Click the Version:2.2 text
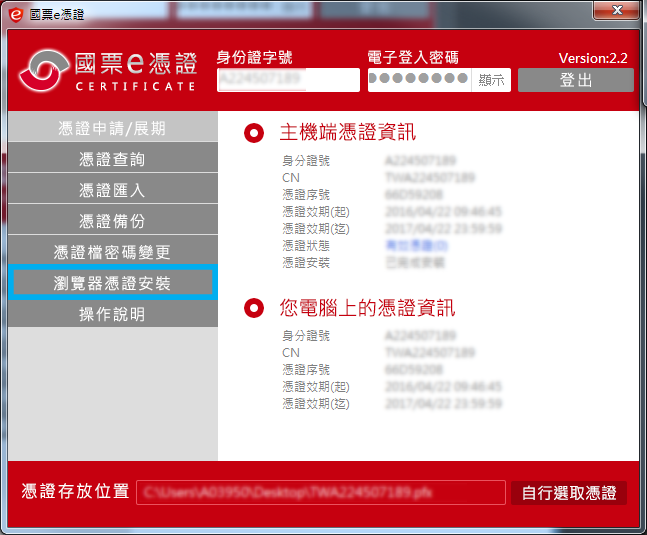The height and width of the screenshot is (535, 647). click(x=593, y=58)
